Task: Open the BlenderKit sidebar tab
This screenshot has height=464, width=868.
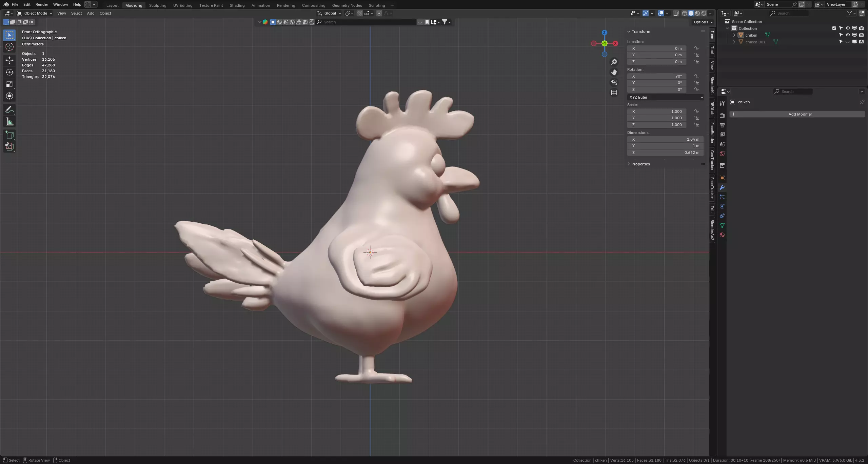Action: pyautogui.click(x=712, y=85)
